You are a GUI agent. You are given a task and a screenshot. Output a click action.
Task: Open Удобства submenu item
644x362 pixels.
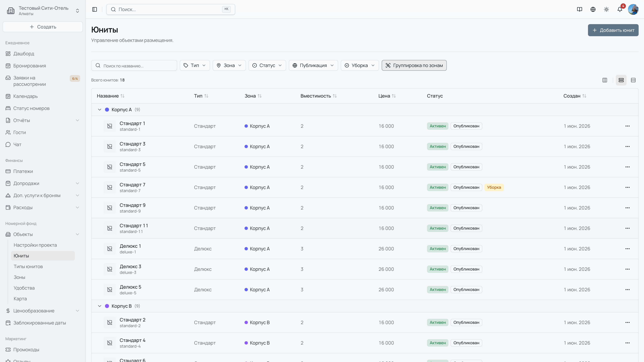tap(43, 288)
